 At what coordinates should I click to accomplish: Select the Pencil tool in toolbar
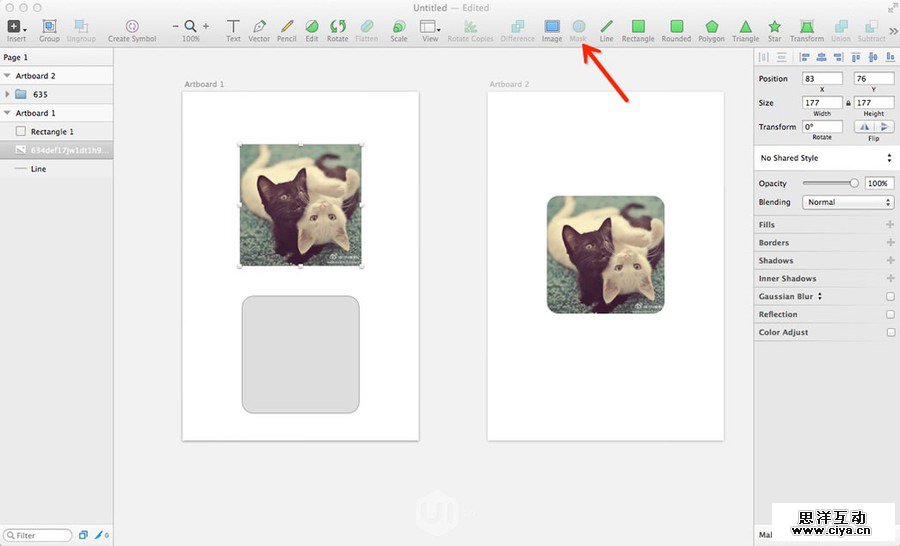287,27
